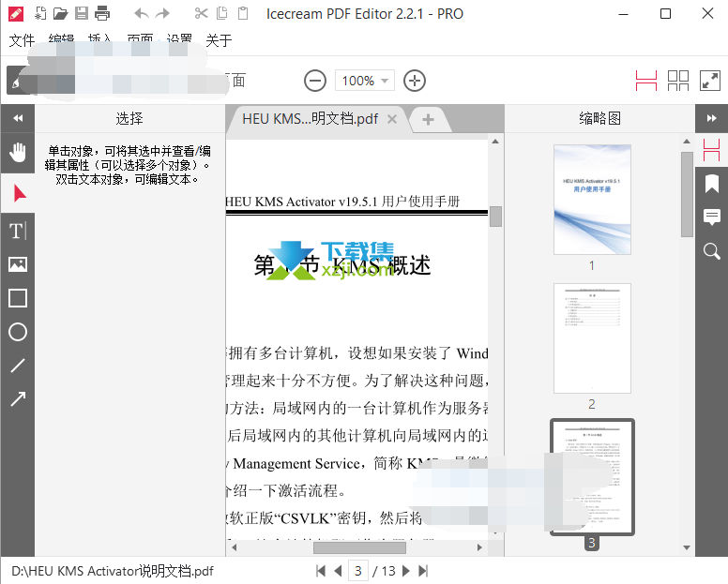Click the Icecream PDF Editor app logo
The image size is (728, 584).
pos(16,14)
